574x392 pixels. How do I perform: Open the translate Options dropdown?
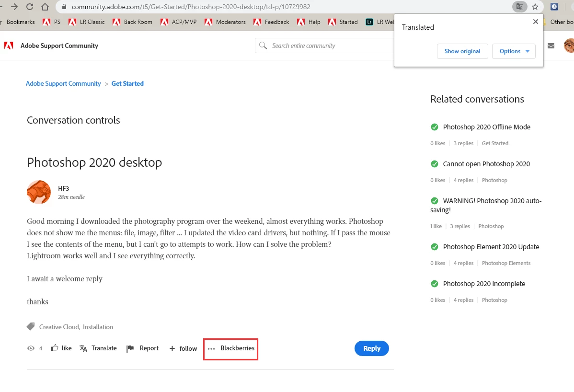click(514, 51)
